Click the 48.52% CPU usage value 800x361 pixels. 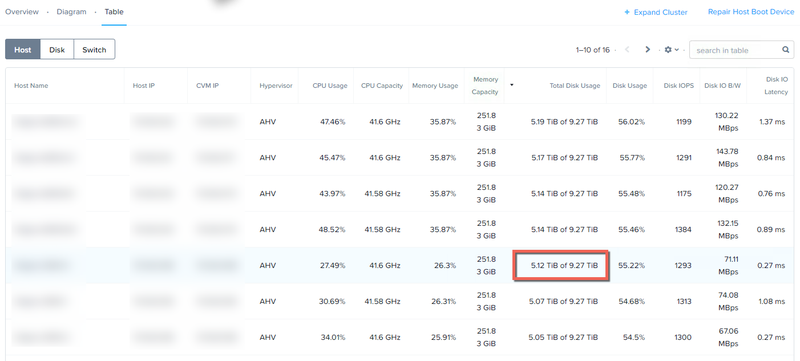pos(332,229)
